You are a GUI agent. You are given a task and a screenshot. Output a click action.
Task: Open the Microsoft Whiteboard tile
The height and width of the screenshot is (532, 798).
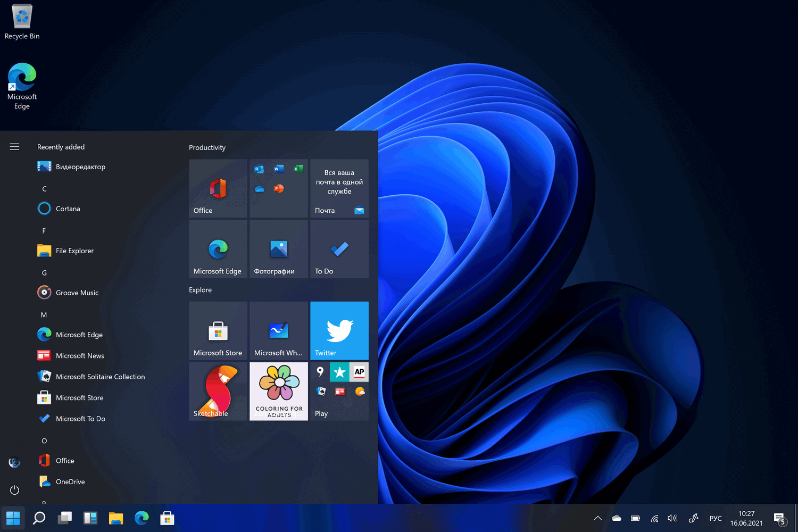[278, 330]
